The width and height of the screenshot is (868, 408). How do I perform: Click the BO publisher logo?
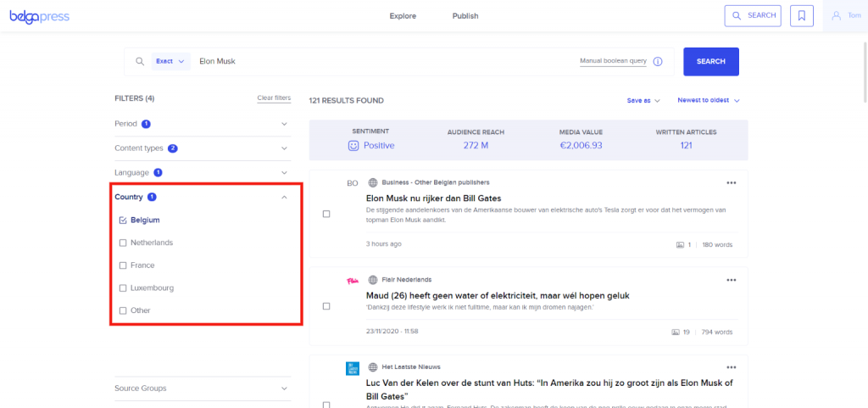353,183
